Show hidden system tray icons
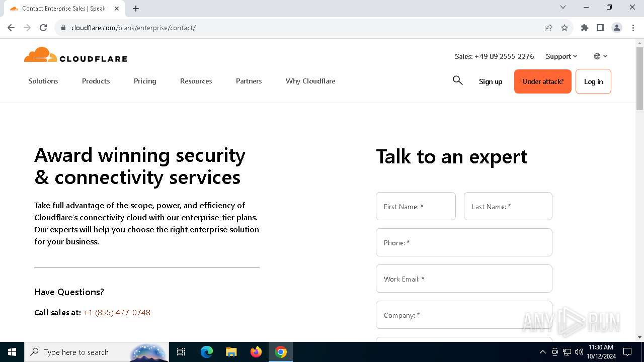This screenshot has width=644, height=362. click(x=542, y=352)
